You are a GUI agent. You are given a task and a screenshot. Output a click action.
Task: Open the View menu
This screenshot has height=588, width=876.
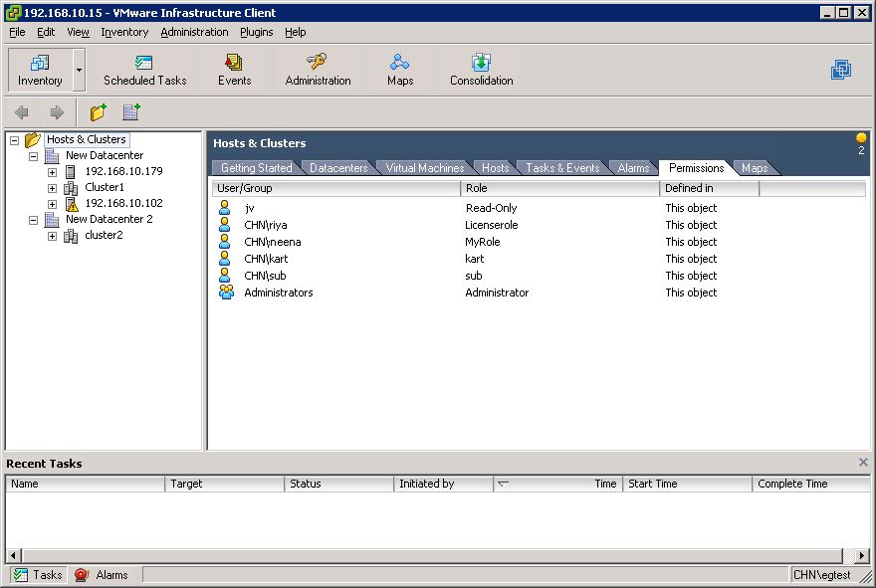[x=78, y=32]
